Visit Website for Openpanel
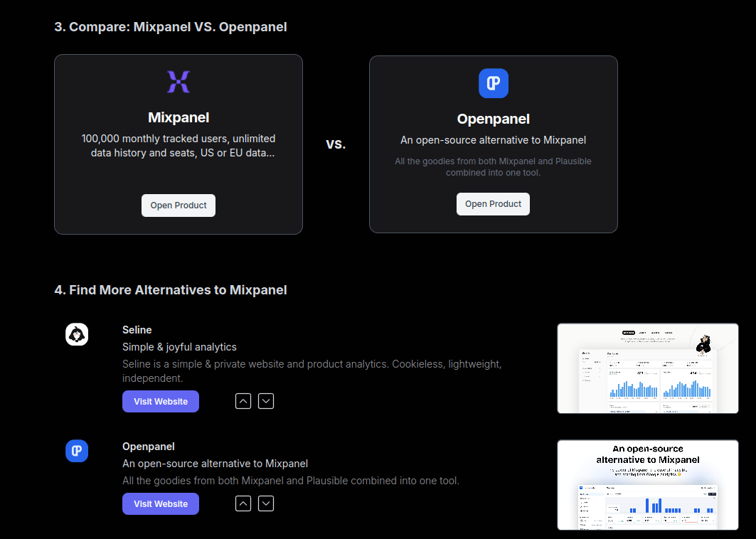 (161, 504)
